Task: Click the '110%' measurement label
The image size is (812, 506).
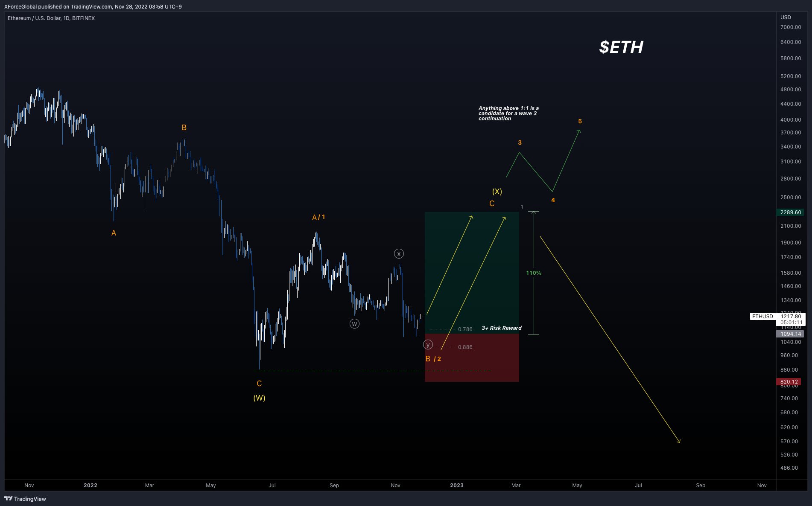Action: [x=534, y=272]
